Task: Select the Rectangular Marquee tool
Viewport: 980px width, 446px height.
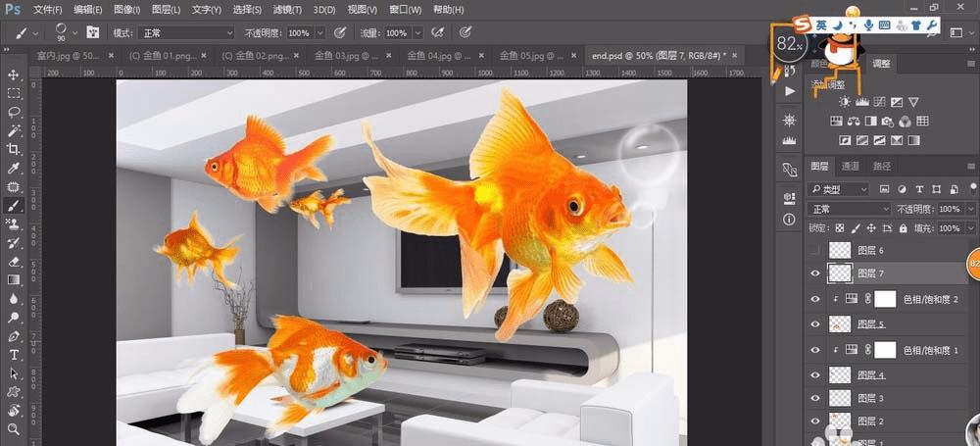Action: tap(13, 94)
